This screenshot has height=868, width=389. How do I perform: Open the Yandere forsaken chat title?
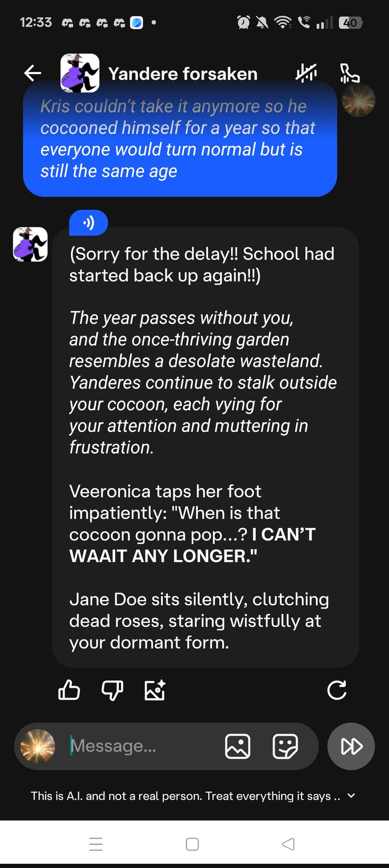(x=183, y=74)
